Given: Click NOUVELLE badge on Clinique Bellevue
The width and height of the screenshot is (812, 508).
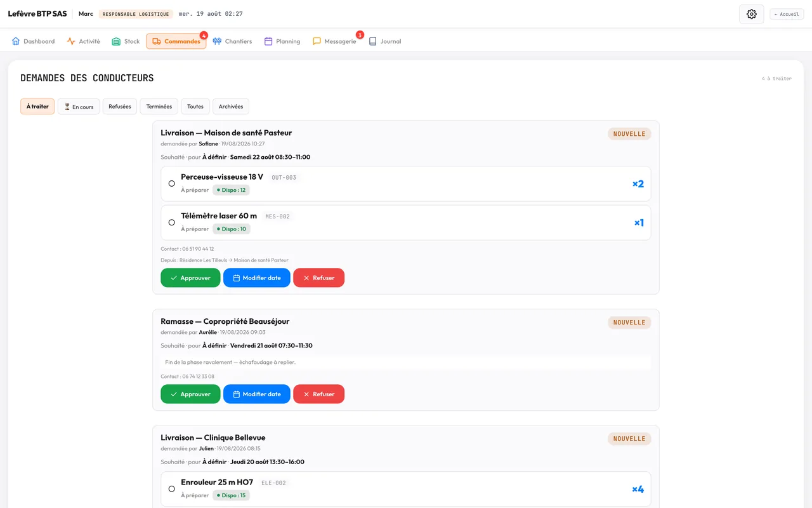Looking at the screenshot, I should coord(629,439).
